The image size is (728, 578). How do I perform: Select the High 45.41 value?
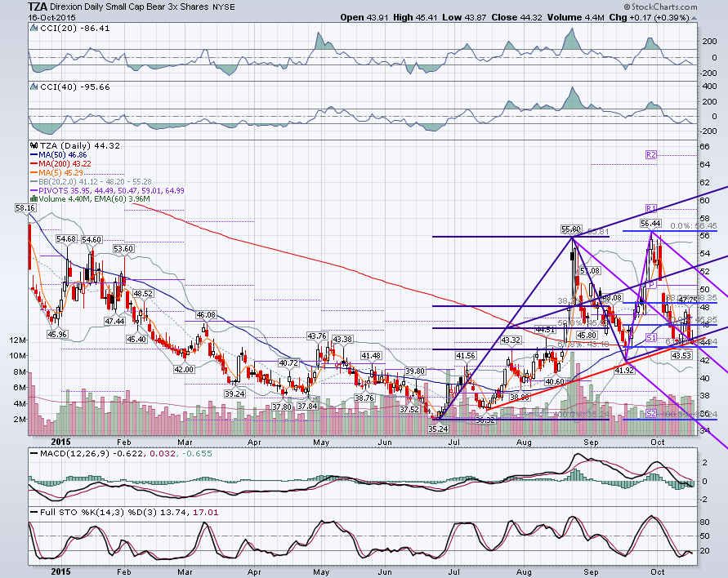pyautogui.click(x=414, y=18)
